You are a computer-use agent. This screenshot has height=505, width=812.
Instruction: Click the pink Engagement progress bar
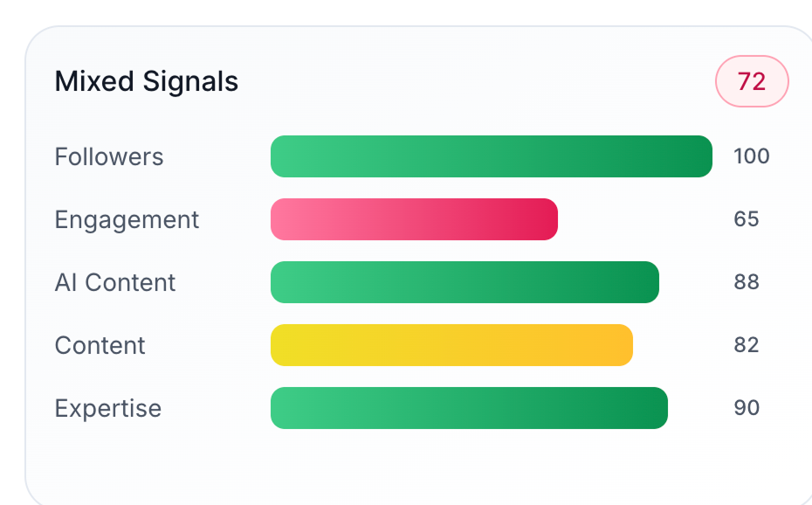click(414, 219)
